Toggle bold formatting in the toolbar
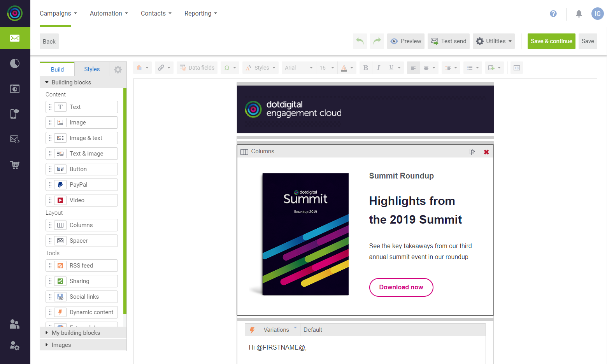The width and height of the screenshot is (607, 364). click(x=365, y=67)
